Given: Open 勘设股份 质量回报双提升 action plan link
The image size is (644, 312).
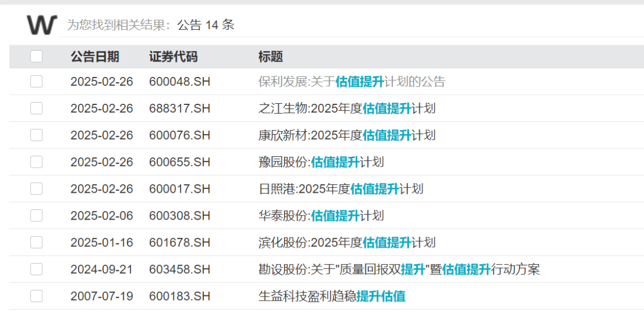Looking at the screenshot, I should (399, 270).
